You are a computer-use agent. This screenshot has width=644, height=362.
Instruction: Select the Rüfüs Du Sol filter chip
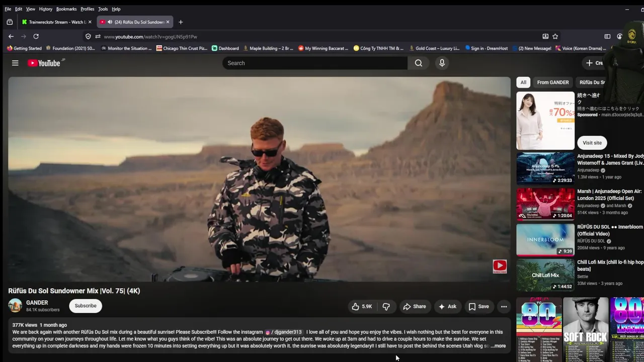click(x=592, y=82)
